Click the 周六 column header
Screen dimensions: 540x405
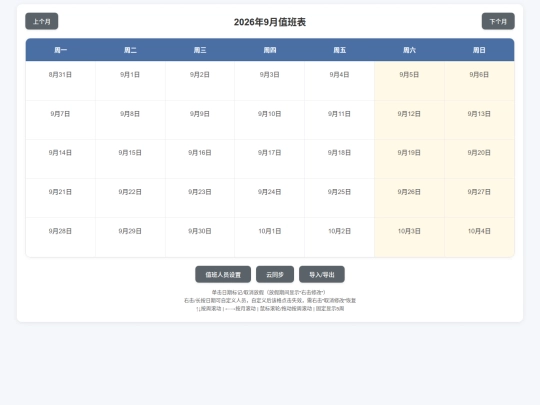409,50
